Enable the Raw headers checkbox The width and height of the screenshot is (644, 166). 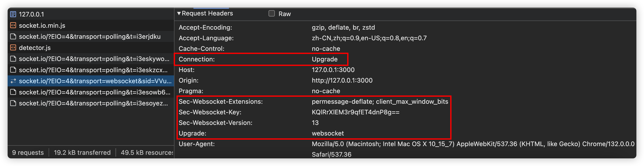pyautogui.click(x=271, y=14)
